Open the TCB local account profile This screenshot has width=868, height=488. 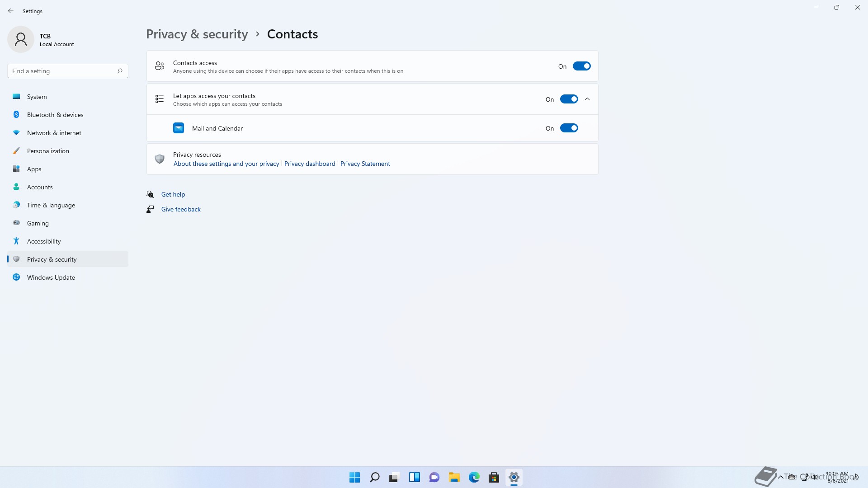pyautogui.click(x=42, y=40)
